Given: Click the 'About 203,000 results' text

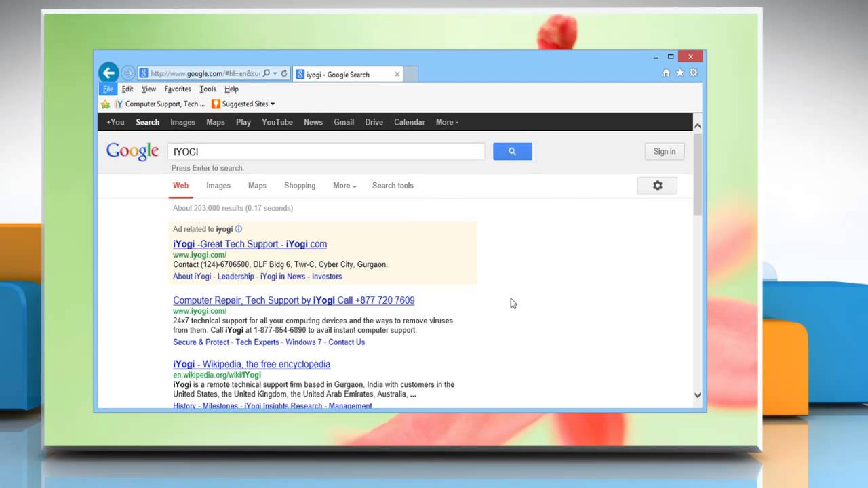Looking at the screenshot, I should click(233, 208).
